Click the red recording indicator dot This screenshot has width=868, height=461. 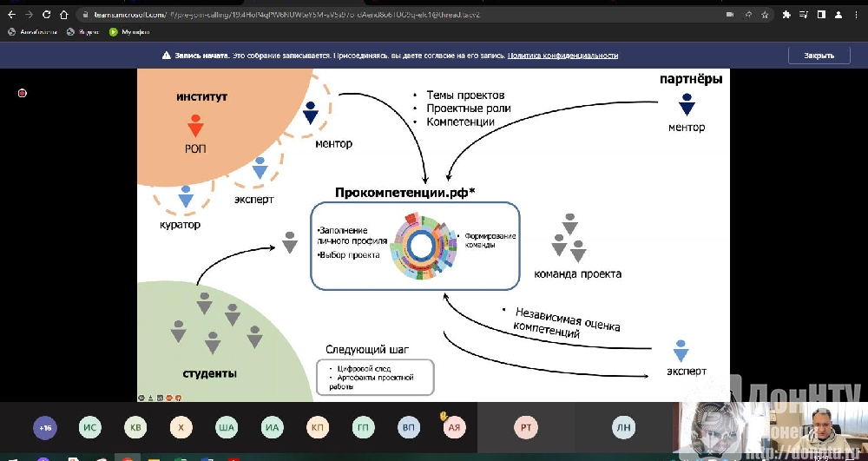tap(23, 93)
